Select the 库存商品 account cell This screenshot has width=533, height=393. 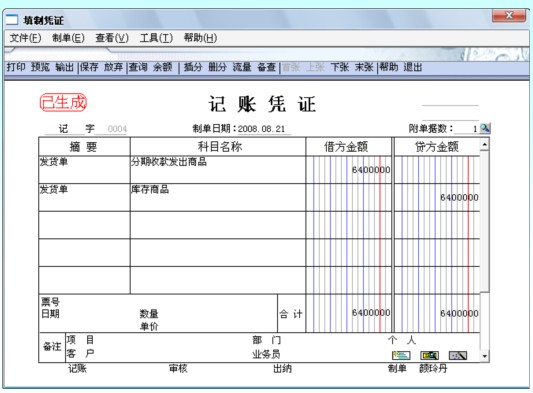(x=218, y=198)
